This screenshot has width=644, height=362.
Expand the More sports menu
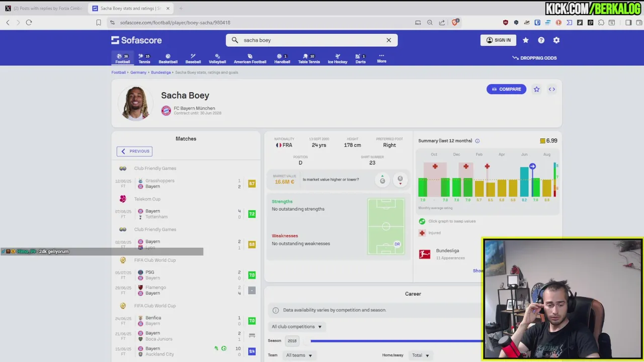381,58
